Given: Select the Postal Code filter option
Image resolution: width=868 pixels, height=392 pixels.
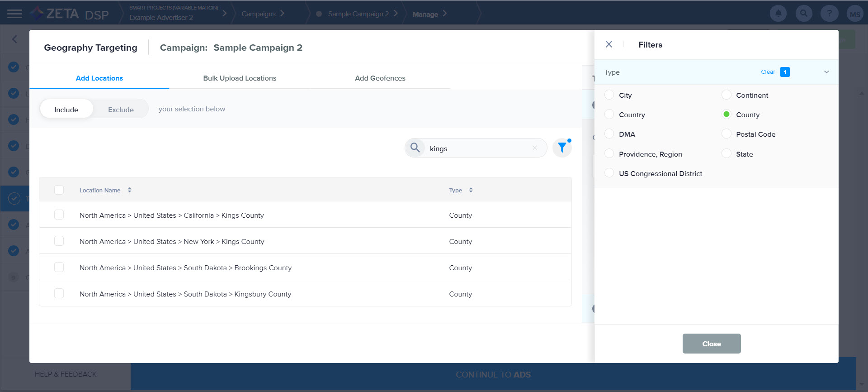Looking at the screenshot, I should point(726,134).
